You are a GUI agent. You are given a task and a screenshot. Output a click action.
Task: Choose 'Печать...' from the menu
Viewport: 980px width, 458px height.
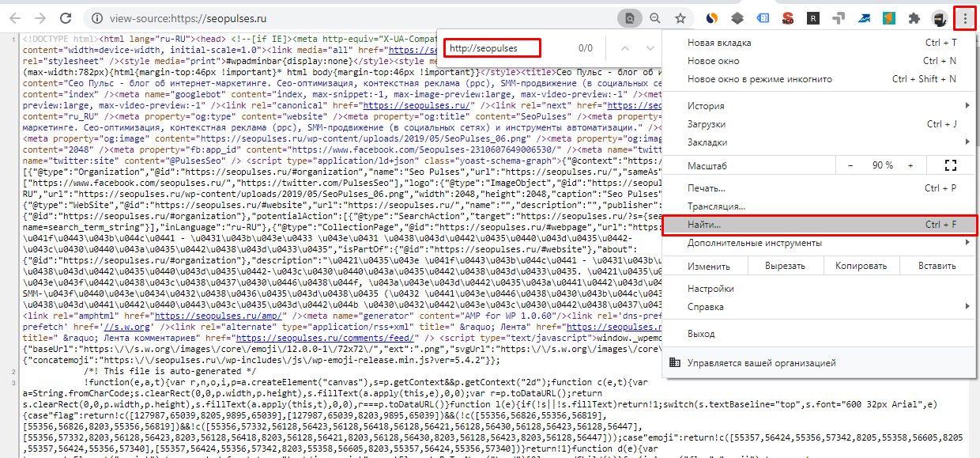coord(820,188)
